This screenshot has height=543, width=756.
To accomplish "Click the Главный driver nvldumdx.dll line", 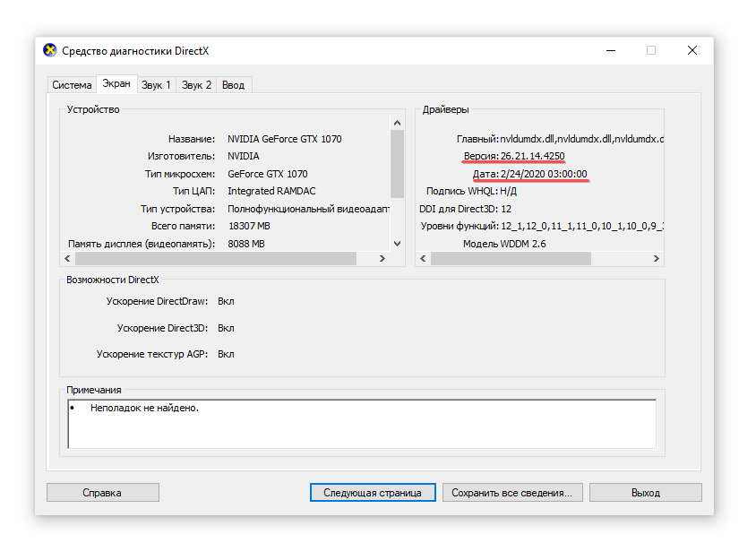I will [x=560, y=139].
